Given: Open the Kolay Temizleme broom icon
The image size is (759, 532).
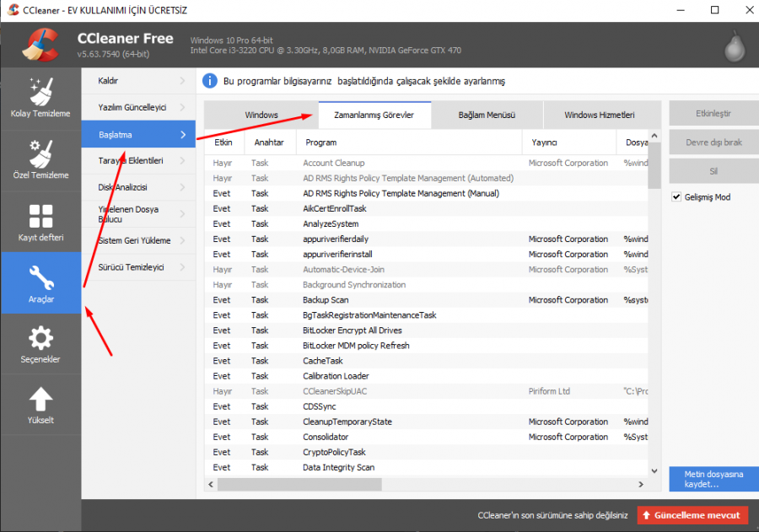Looking at the screenshot, I should (40, 91).
